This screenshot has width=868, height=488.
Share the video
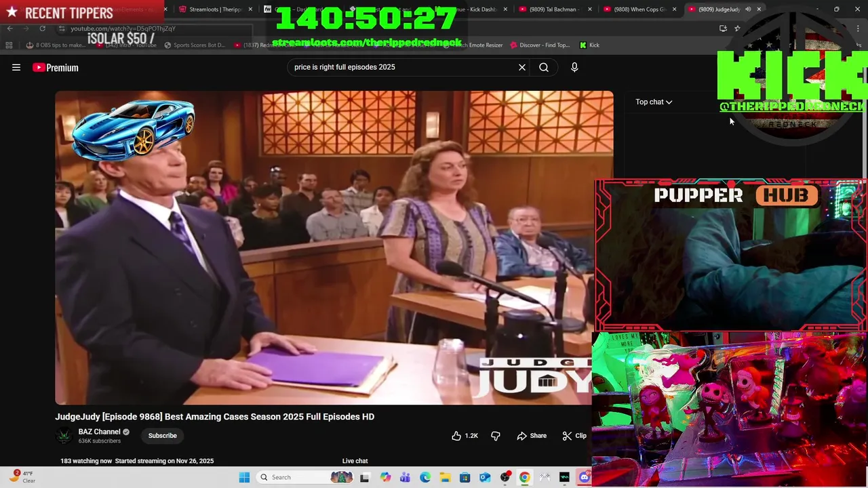pyautogui.click(x=532, y=436)
